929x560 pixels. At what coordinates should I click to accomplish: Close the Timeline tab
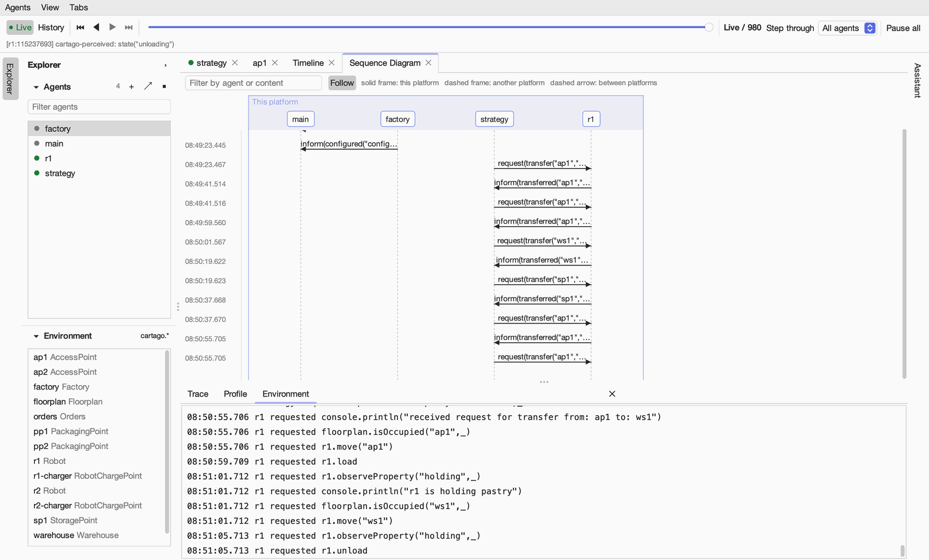tap(332, 63)
